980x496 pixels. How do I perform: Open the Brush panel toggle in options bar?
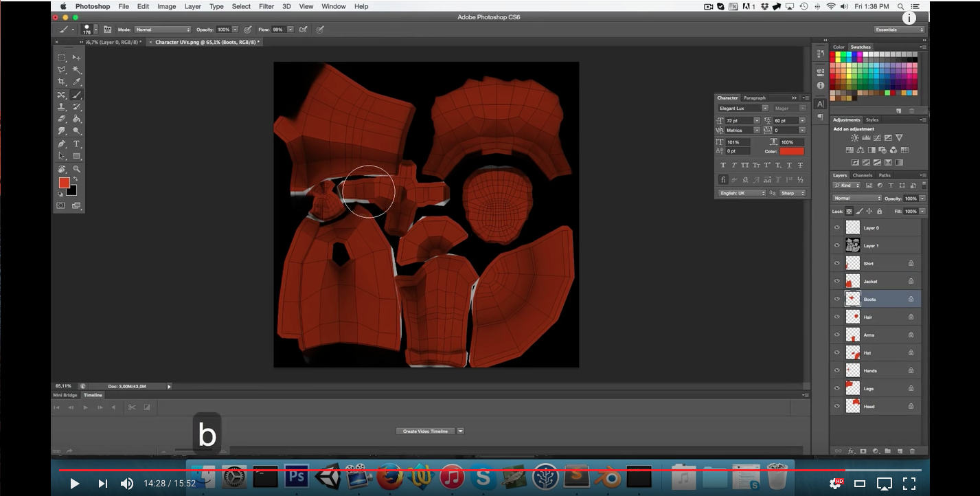(x=108, y=30)
